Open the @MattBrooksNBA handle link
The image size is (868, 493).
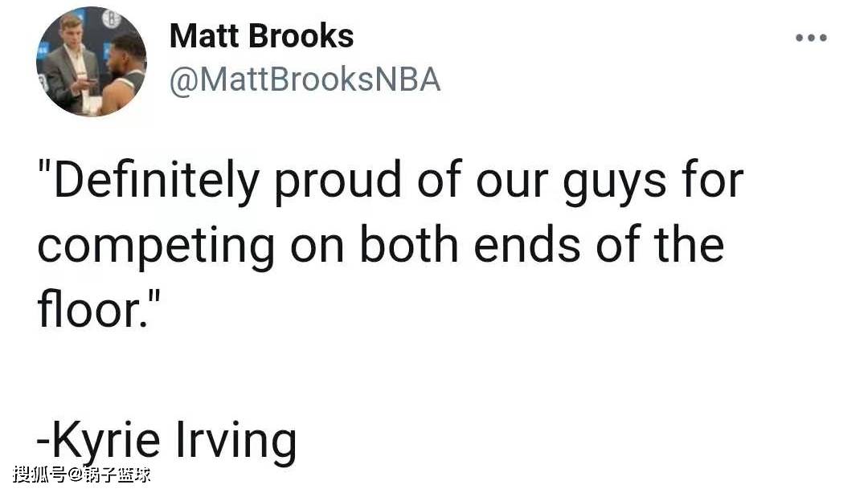tap(305, 79)
